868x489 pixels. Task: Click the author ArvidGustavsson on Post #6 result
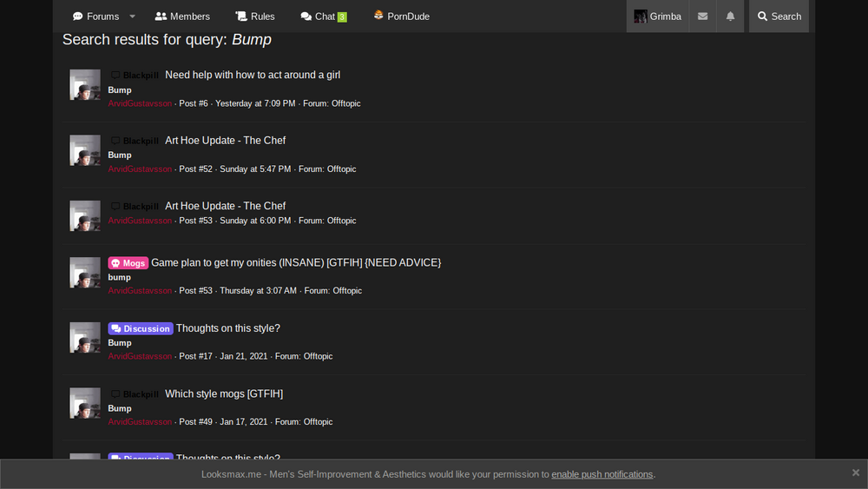point(140,103)
